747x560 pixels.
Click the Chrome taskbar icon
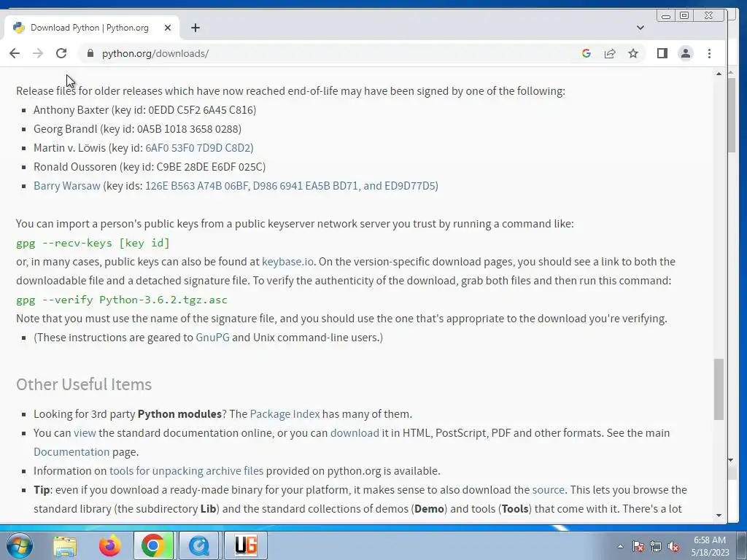click(x=153, y=545)
